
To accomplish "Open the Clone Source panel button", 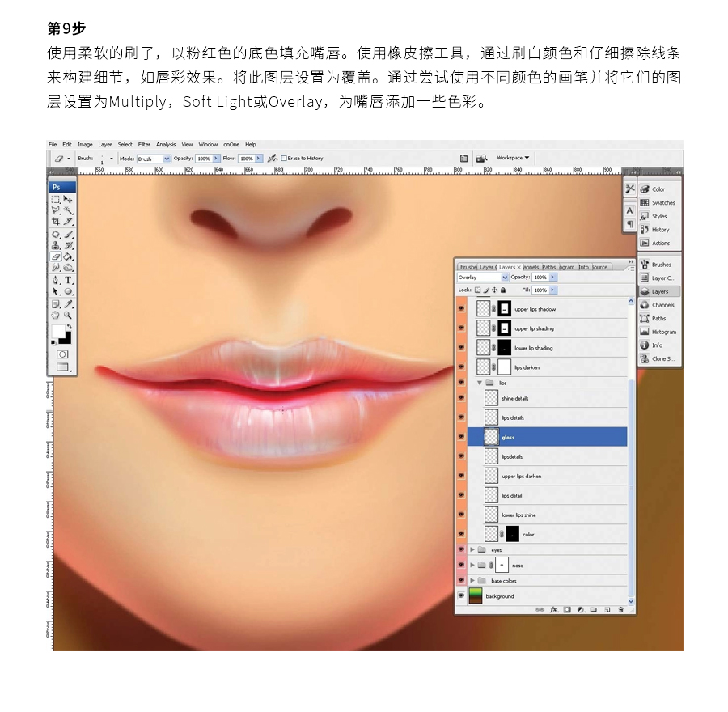I will (658, 358).
